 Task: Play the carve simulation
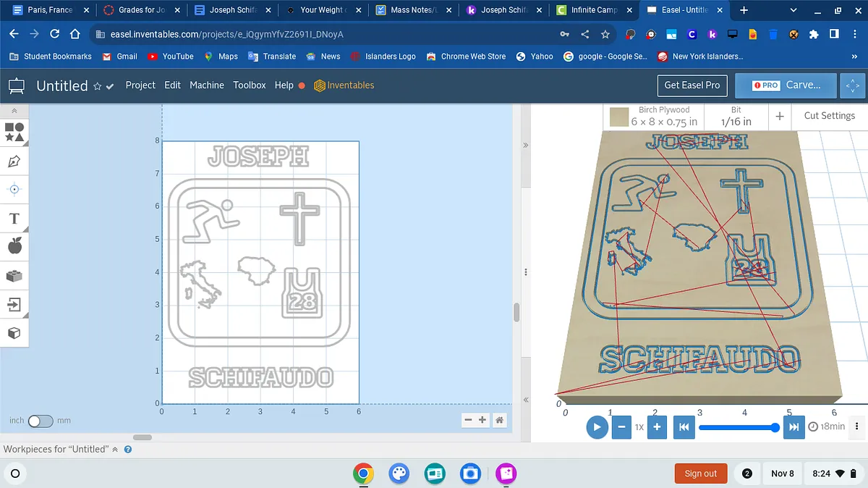click(597, 426)
